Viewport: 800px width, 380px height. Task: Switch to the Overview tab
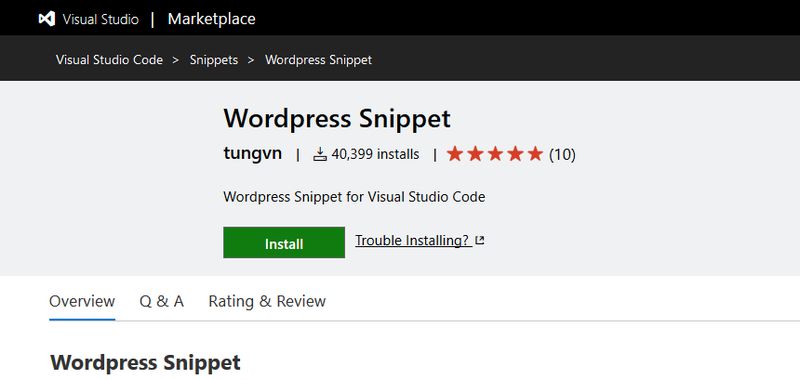pyautogui.click(x=82, y=301)
